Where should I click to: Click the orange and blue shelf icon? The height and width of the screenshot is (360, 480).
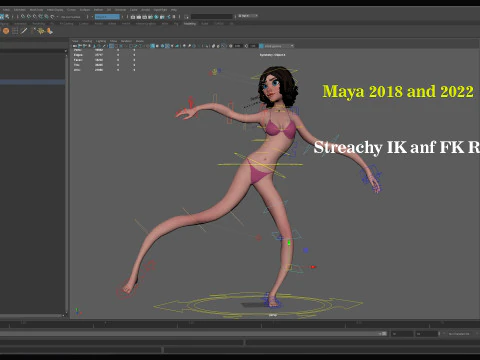[x=50, y=31]
